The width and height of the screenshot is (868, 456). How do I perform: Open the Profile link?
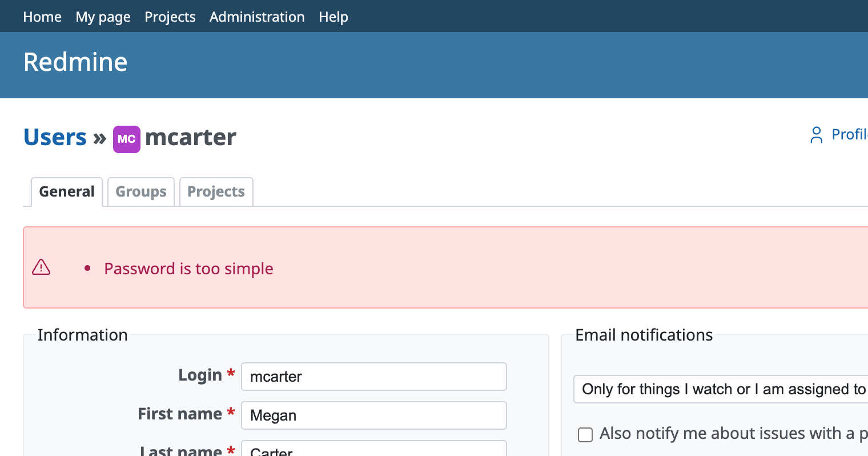click(849, 134)
